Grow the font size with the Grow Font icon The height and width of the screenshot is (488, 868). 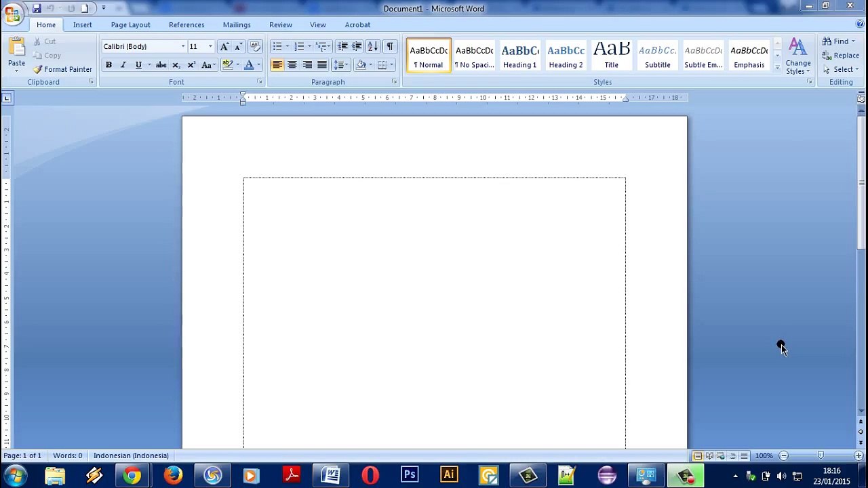[224, 46]
